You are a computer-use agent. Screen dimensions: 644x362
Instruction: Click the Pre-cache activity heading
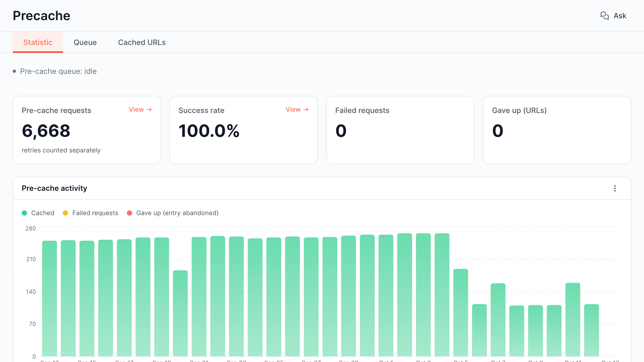click(54, 188)
